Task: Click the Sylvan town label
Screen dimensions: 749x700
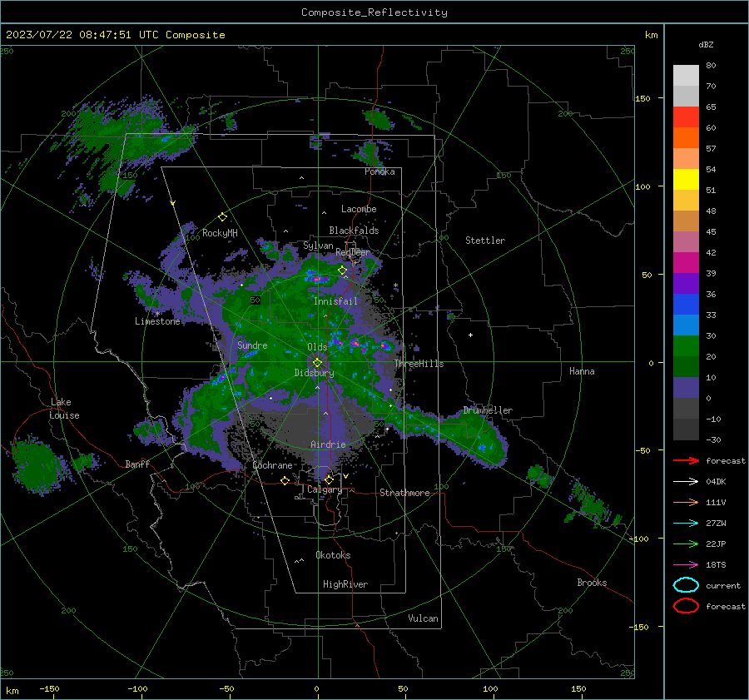Action: [x=318, y=246]
